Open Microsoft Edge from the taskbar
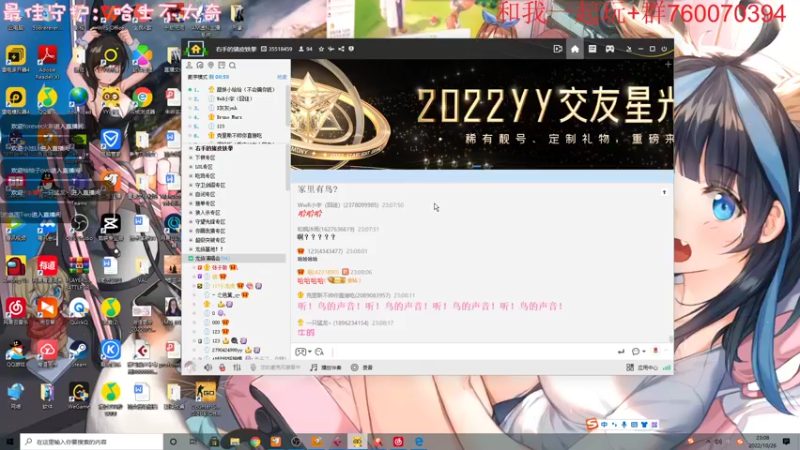800x450 pixels. [x=419, y=441]
